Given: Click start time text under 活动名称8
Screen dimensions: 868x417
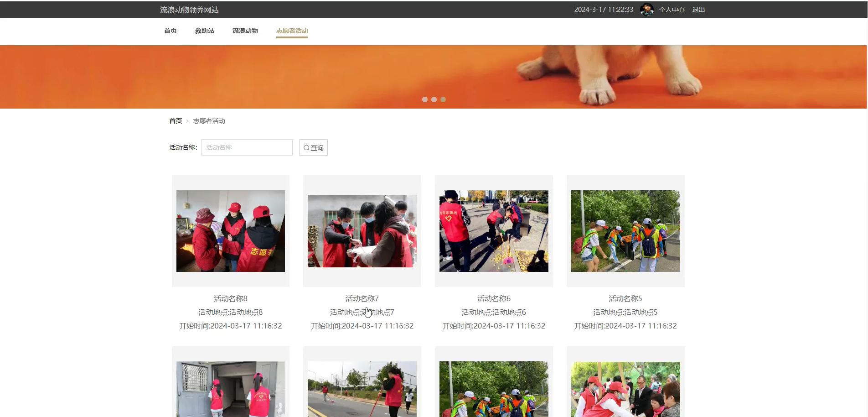Looking at the screenshot, I should point(231,326).
